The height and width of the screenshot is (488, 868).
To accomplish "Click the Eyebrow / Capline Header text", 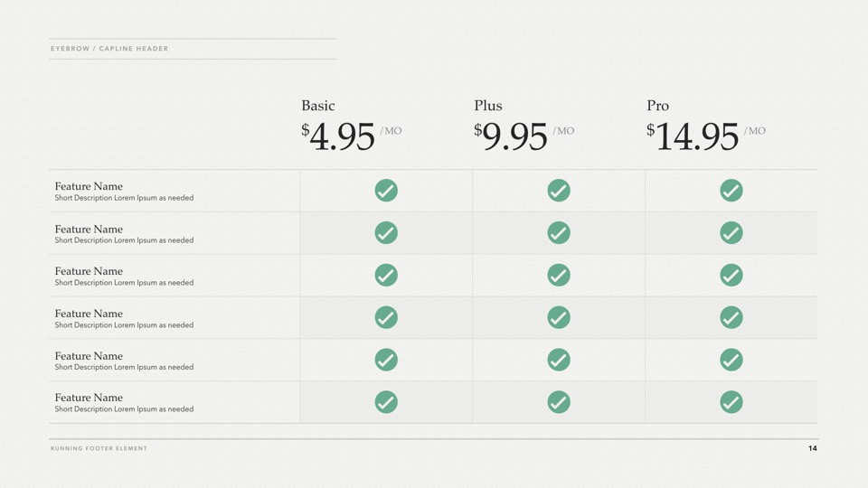I will click(109, 49).
